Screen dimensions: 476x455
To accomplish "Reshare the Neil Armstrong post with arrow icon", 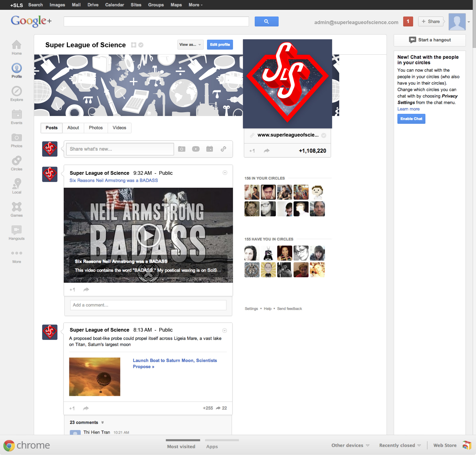I will (86, 289).
